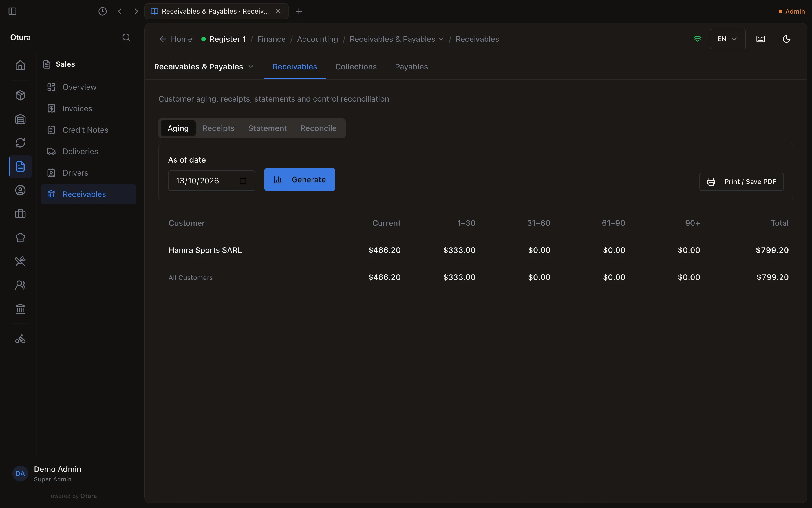Open Drivers in the Sales menu
The image size is (812, 508).
pos(88,173)
